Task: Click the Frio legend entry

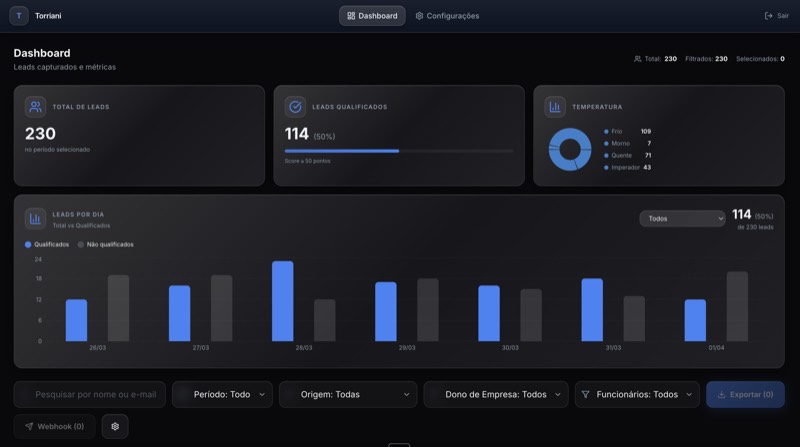Action: 628,131
